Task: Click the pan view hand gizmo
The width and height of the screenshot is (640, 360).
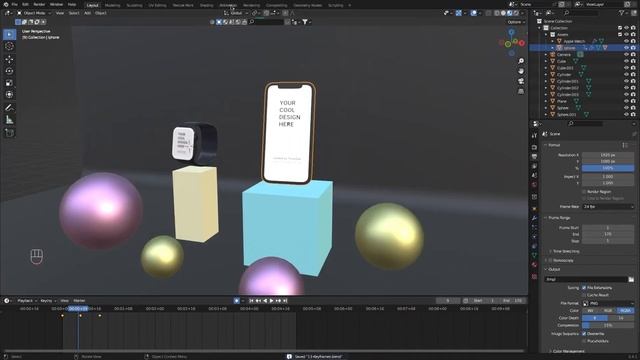Action: (521, 71)
